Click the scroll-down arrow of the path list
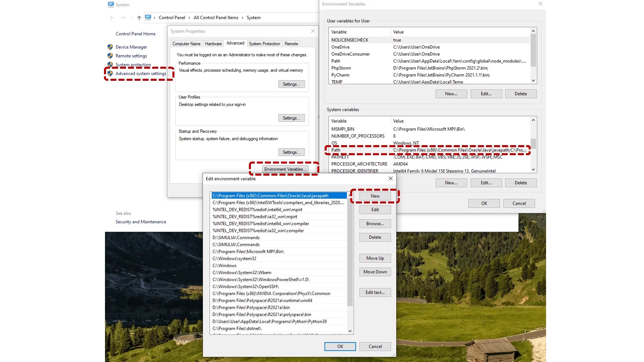644x362 pixels. 350,331
